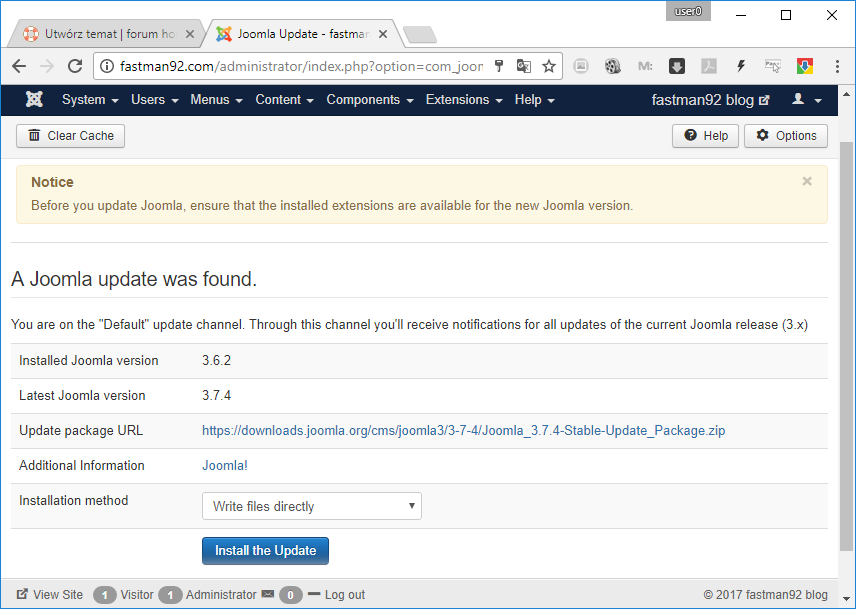The width and height of the screenshot is (856, 609).
Task: Click the film reel extension icon
Action: [613, 67]
